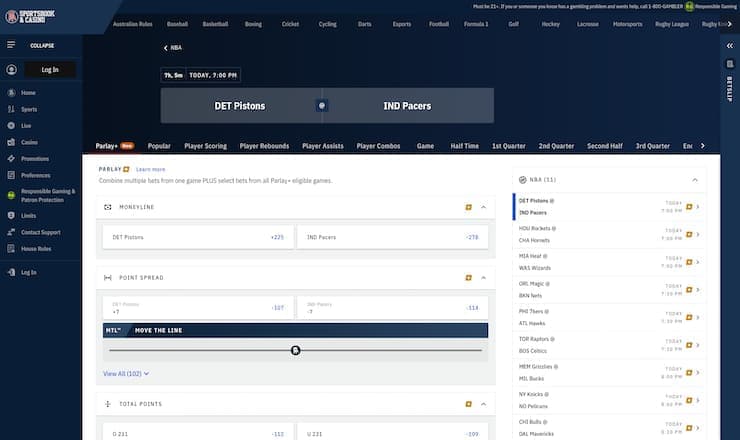Click the Parlay+ Learn more link
This screenshot has height=440, width=740.
(x=151, y=169)
